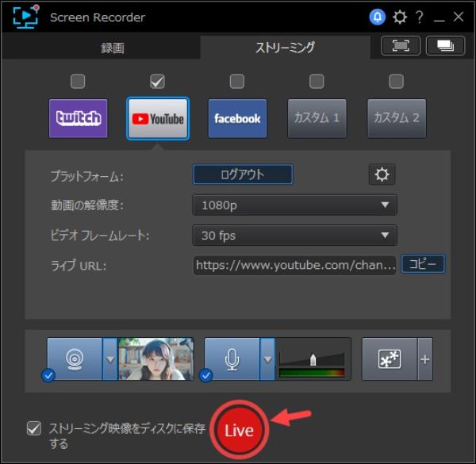Screen dimensions: 476x464
Task: Select the カスタム 2 platform button
Action: 397,118
